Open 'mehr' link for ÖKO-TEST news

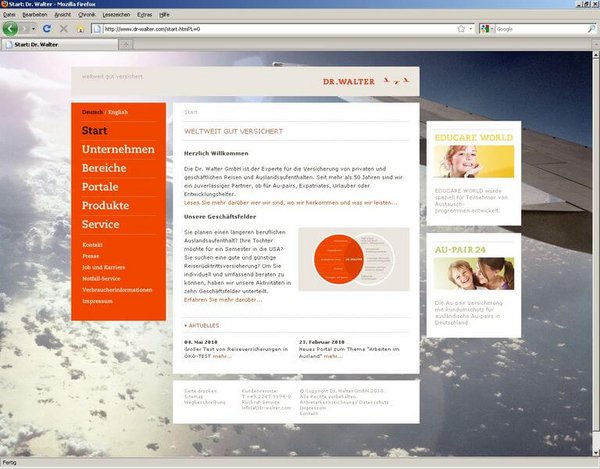click(222, 356)
